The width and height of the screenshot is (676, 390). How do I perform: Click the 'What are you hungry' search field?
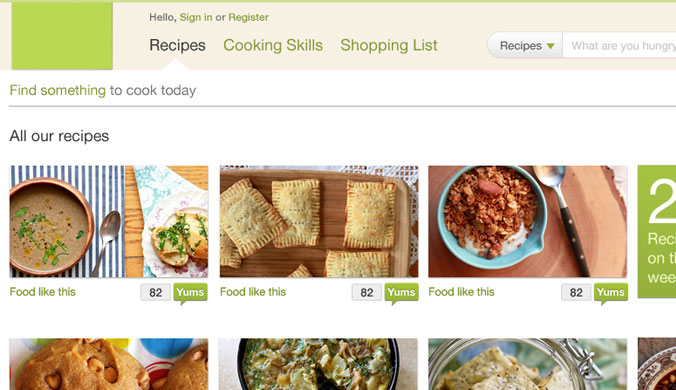point(620,45)
